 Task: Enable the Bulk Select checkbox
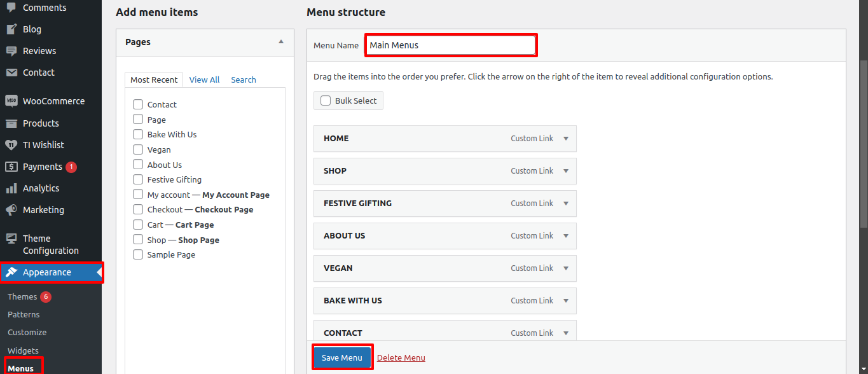(326, 100)
